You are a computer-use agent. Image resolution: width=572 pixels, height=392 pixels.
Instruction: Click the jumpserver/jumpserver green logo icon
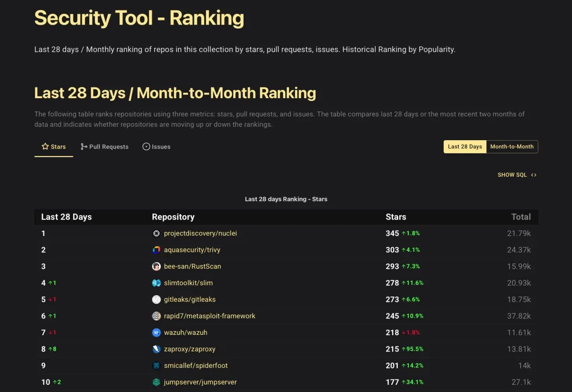tap(156, 382)
